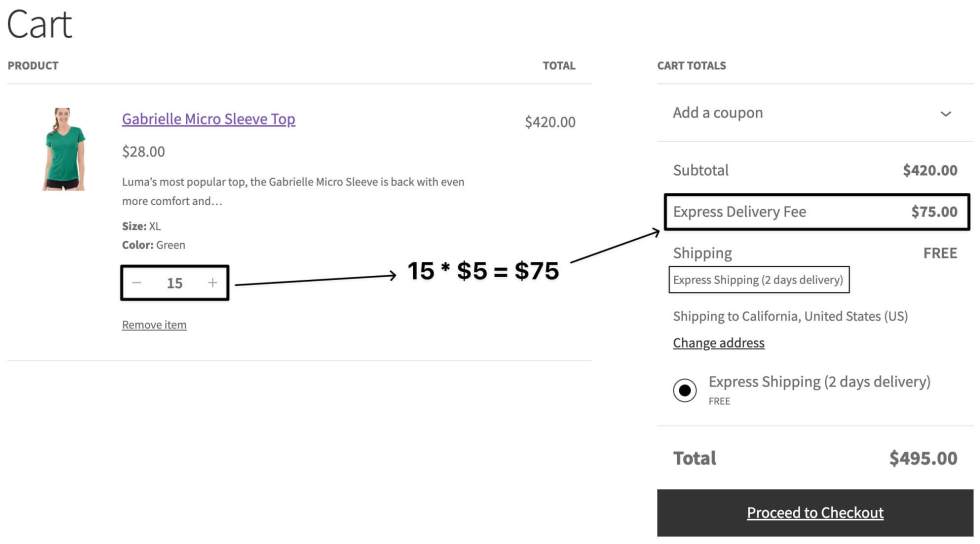This screenshot has height=544, width=980.
Task: Click the Express Delivery Fee $75.00 amount
Action: click(x=933, y=212)
